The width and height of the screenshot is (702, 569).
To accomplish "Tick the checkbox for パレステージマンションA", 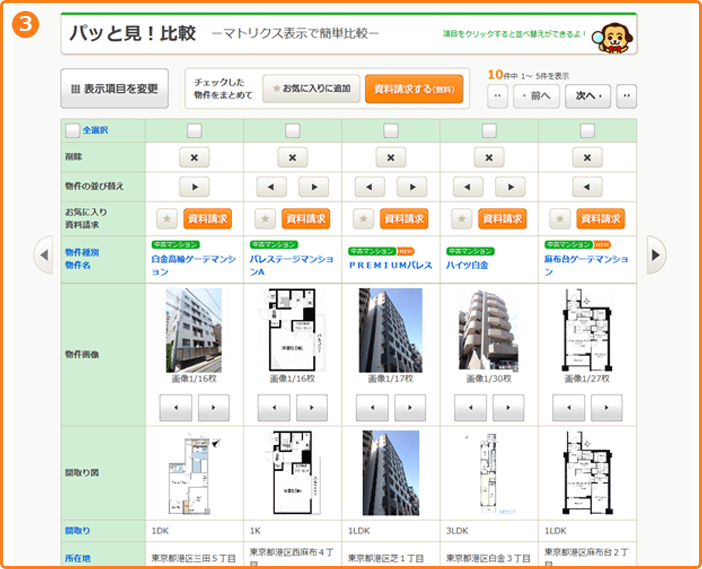I will pyautogui.click(x=292, y=130).
